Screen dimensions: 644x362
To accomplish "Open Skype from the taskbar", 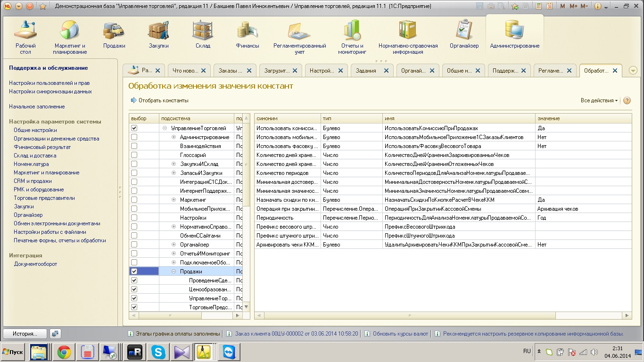I will click(x=158, y=352).
